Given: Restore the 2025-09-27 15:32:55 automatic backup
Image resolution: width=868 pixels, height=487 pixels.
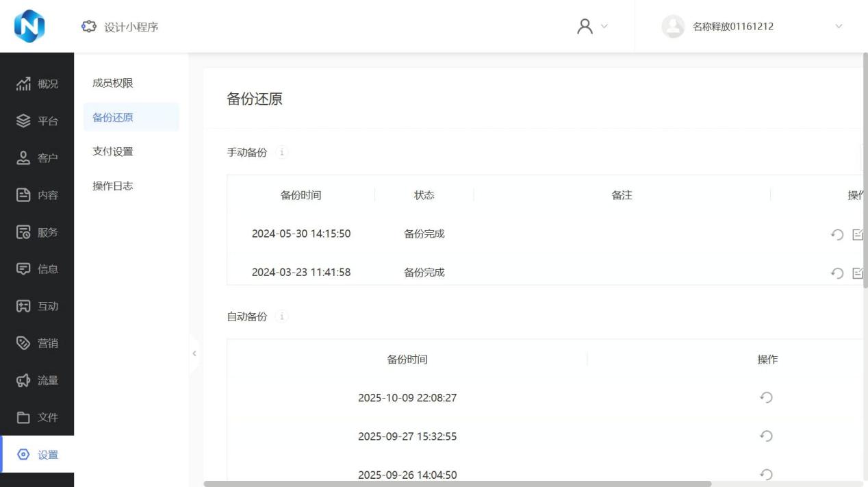Looking at the screenshot, I should coord(767,436).
